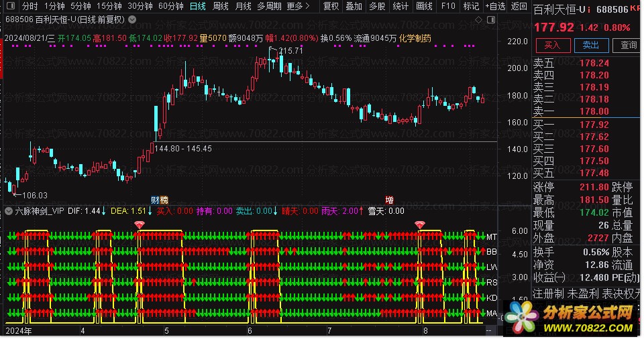
Task: Select the 周线 weekly chart tab
Action: (221, 6)
